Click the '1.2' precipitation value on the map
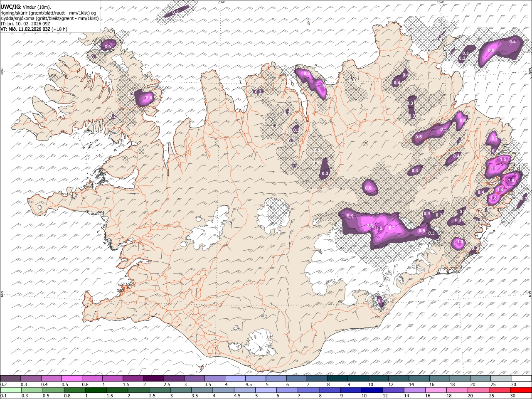The image size is (532, 399). 379,228
